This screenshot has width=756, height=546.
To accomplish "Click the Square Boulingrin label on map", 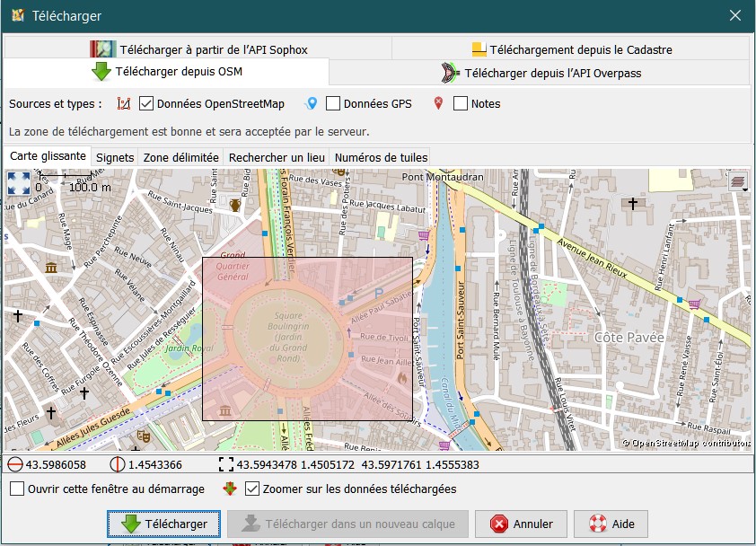I will 288,337.
